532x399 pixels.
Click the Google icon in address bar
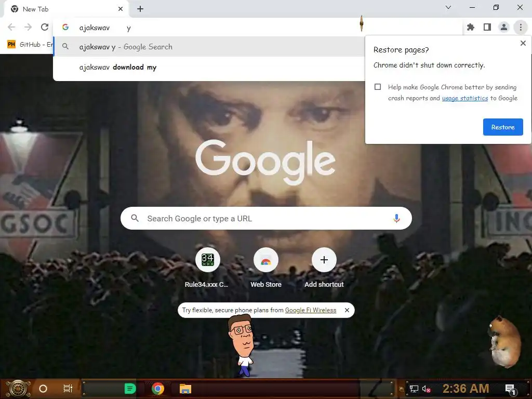tap(65, 27)
